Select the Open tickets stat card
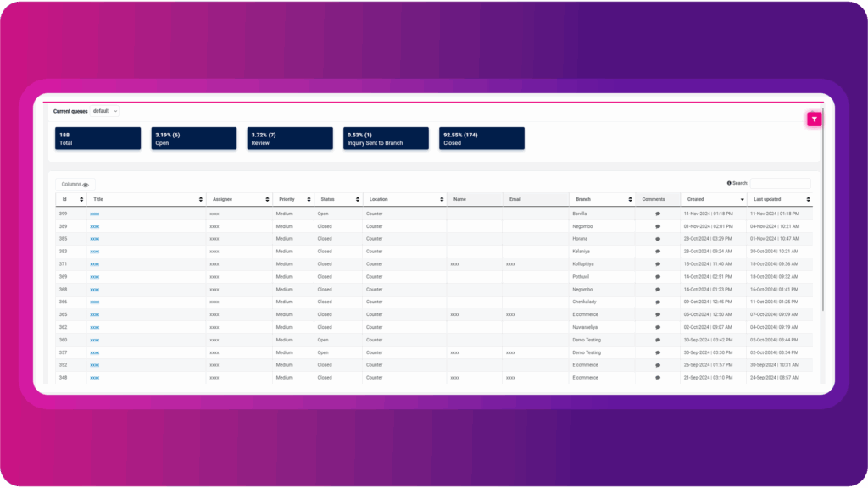The image size is (868, 488). pyautogui.click(x=194, y=138)
